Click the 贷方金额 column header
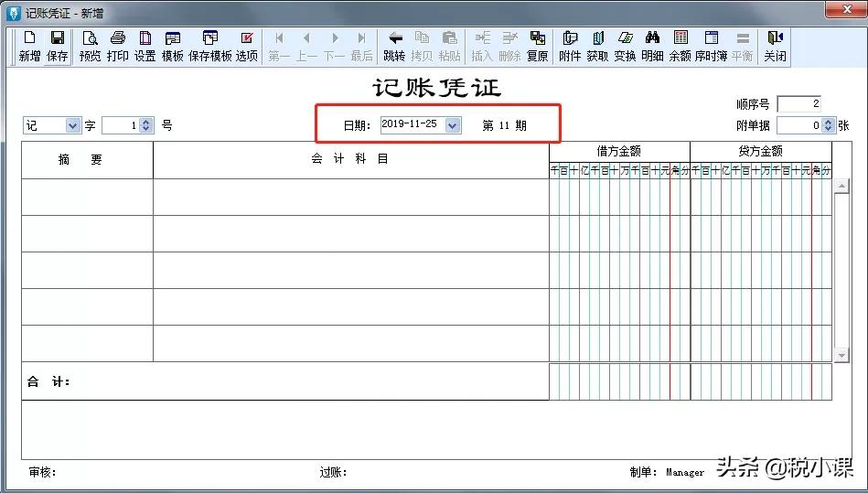 coord(761,151)
